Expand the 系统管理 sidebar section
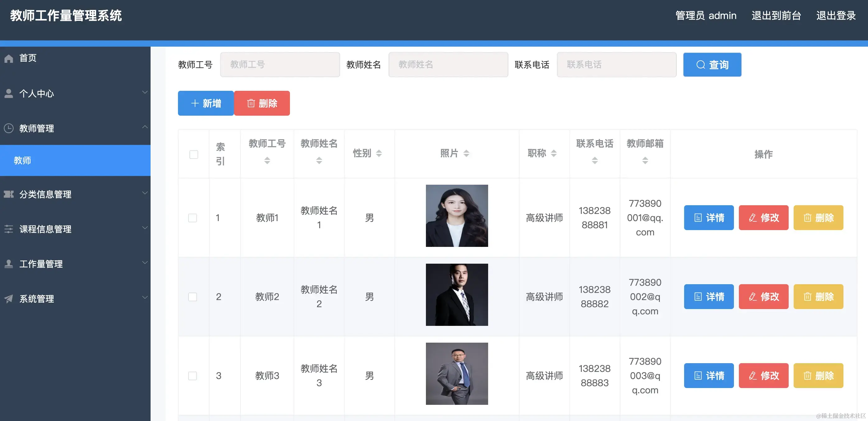The height and width of the screenshot is (421, 868). [145, 297]
